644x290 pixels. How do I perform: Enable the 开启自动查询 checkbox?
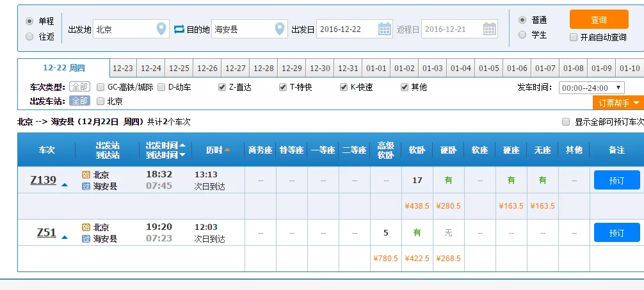pyautogui.click(x=574, y=37)
